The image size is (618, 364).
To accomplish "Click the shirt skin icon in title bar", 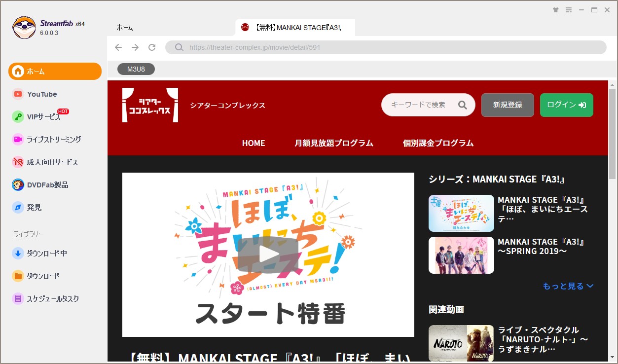I will coord(556,10).
